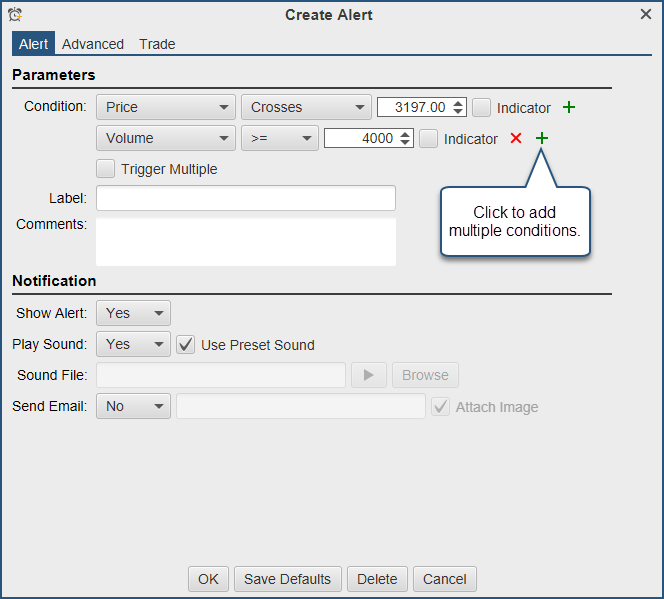664x599 pixels.
Task: Click green plus on Volume condition row
Action: tap(542, 139)
